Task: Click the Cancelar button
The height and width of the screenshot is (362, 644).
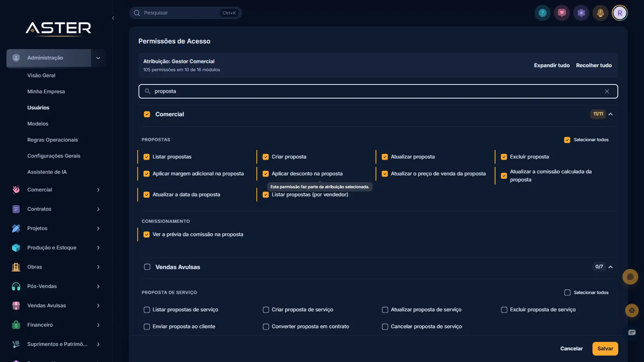Action: tap(572, 349)
